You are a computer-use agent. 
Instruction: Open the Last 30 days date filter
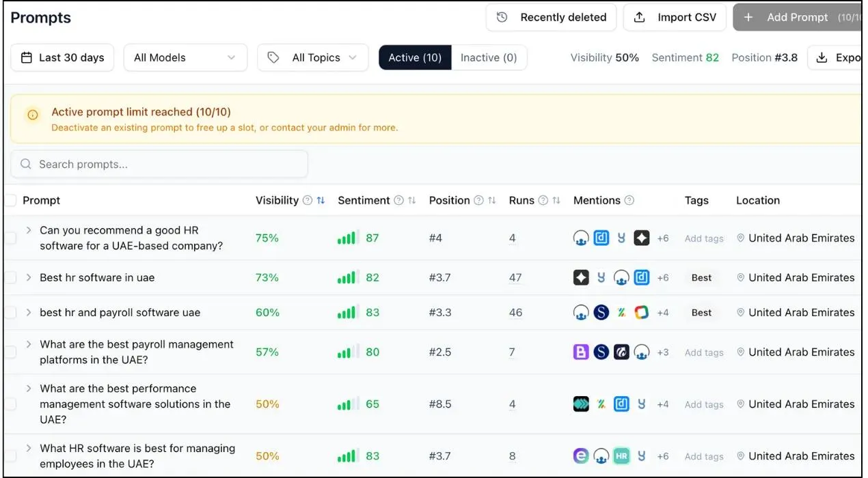(62, 58)
